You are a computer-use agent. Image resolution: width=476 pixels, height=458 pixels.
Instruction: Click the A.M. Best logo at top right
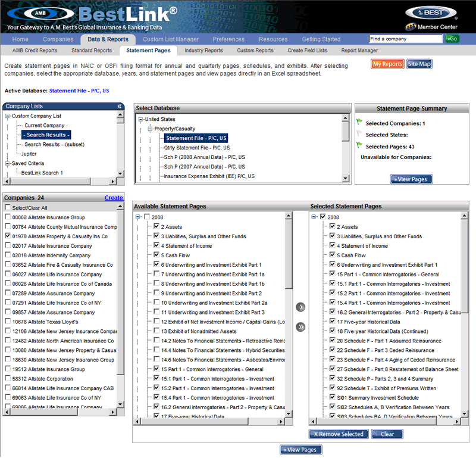click(431, 13)
